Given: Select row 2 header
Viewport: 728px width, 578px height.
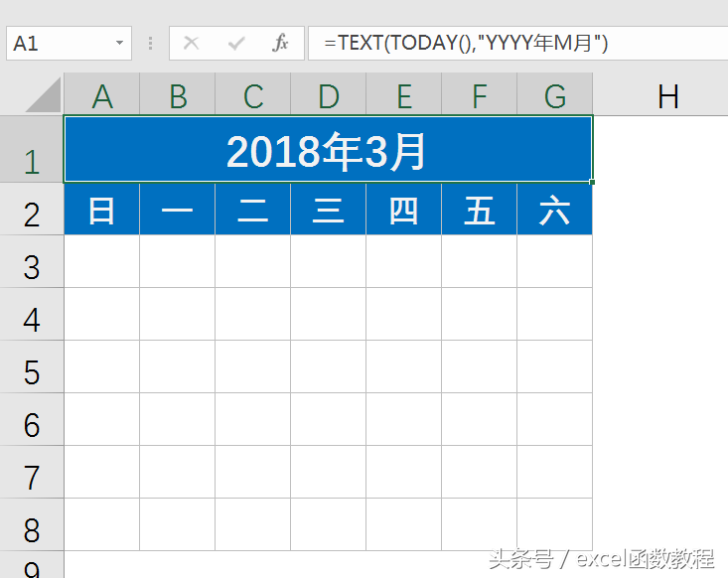Looking at the screenshot, I should point(32,209).
